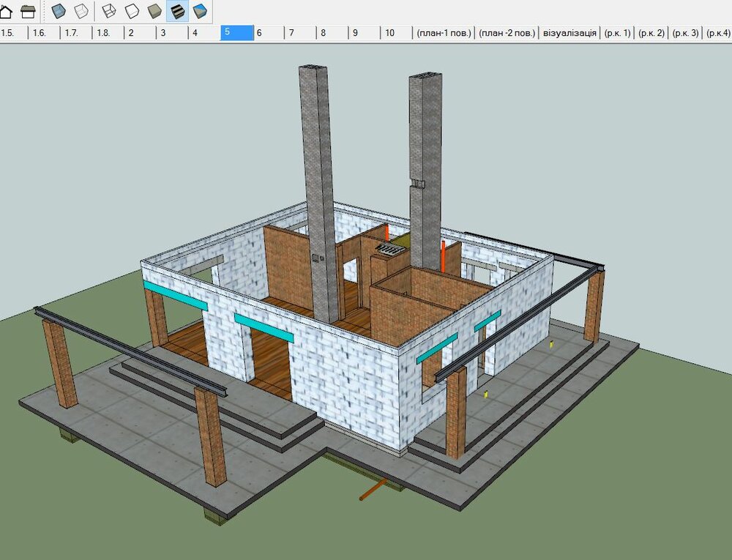Select Shaded With Textures style
The height and width of the screenshot is (560, 732).
click(177, 11)
